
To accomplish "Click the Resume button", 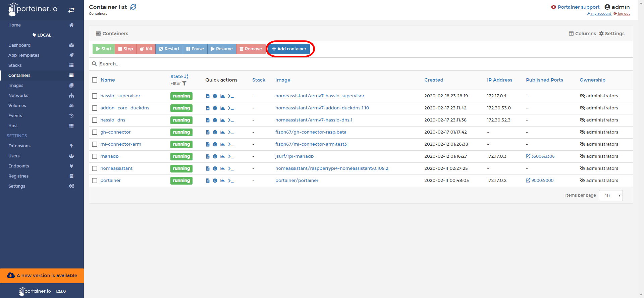I will (222, 49).
